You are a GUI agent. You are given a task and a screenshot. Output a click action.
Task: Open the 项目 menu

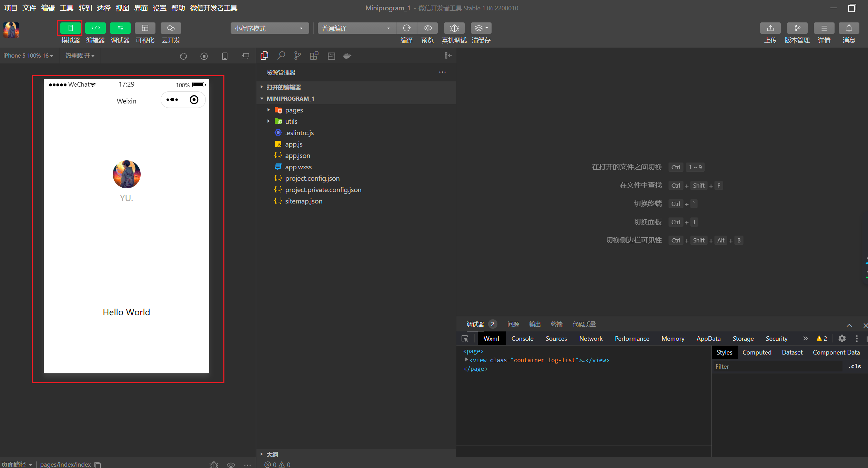[x=11, y=8]
